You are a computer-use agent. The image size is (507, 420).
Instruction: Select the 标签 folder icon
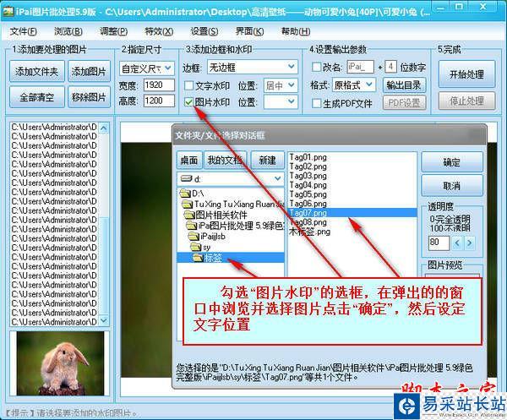pos(198,258)
